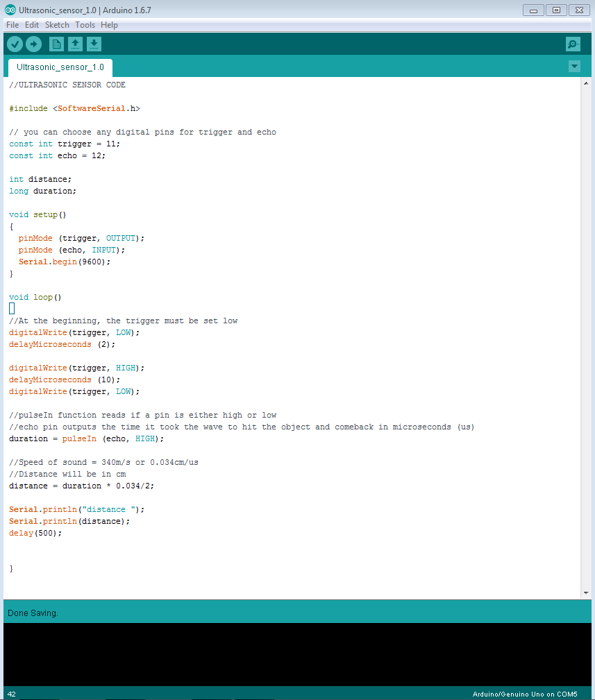The image size is (595, 700).
Task: Click the editor scrollbar down arrow
Action: pyautogui.click(x=585, y=593)
